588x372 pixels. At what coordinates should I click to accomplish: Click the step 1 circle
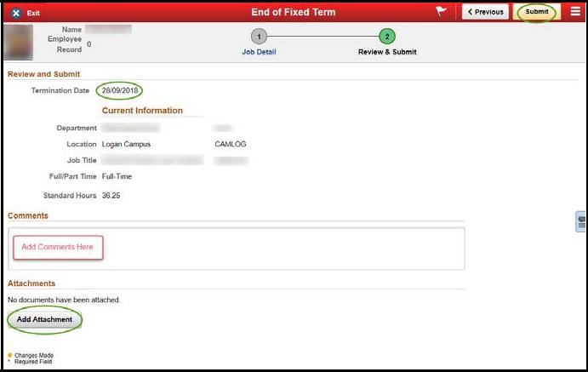260,37
